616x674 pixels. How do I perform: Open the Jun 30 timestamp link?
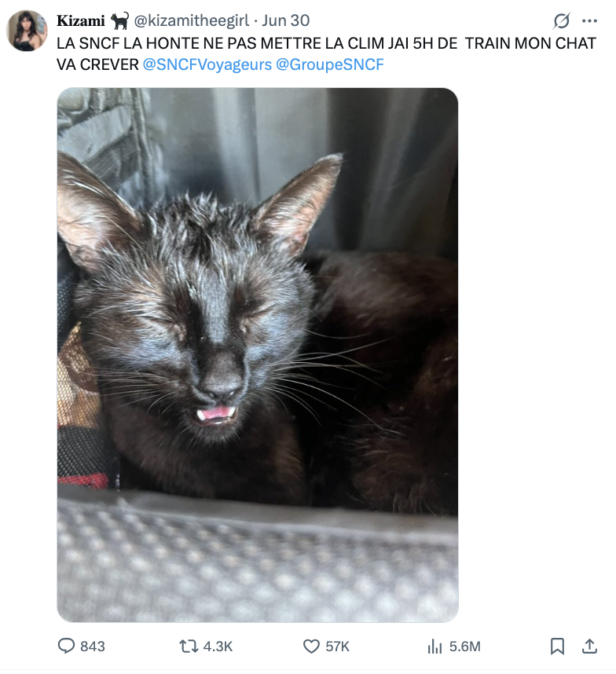click(286, 20)
